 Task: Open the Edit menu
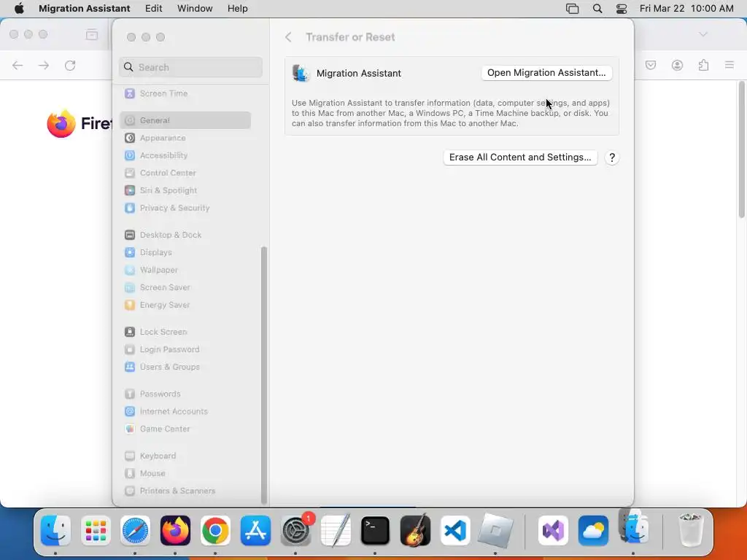[153, 9]
